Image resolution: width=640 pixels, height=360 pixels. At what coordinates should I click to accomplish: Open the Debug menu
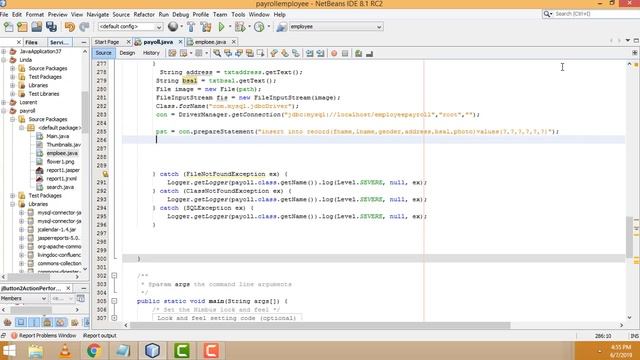180,14
